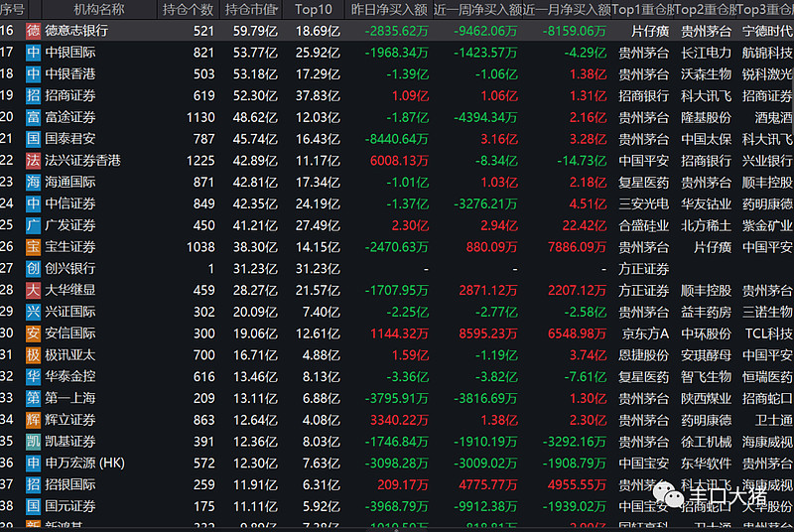The image size is (794, 532).
Task: Open 恩捷股份 in the 极讯亚太 row
Action: coord(643,355)
